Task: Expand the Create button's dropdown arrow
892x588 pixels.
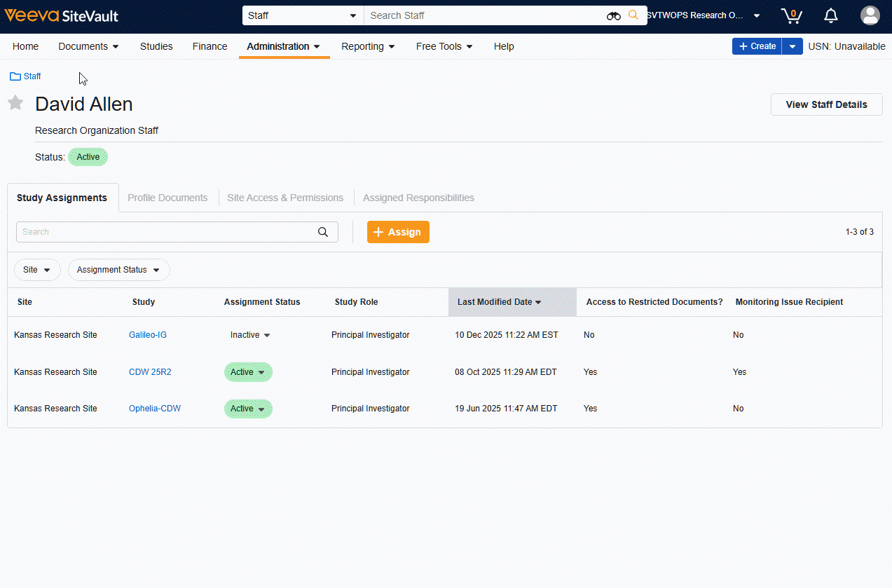Action: (792, 46)
